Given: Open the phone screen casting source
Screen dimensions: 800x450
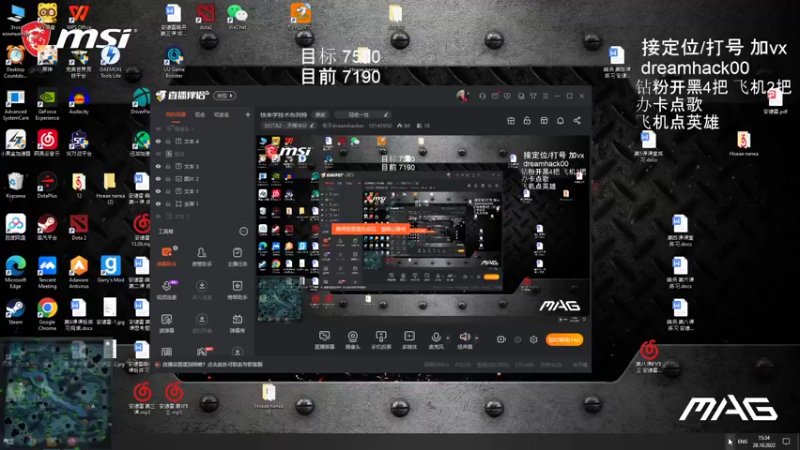Looking at the screenshot, I should tap(381, 339).
